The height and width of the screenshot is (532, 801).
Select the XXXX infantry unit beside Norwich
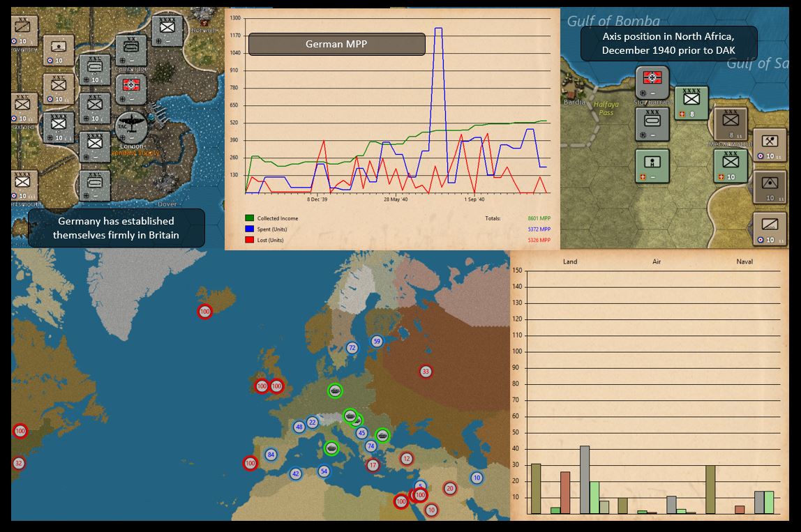pyautogui.click(x=167, y=31)
